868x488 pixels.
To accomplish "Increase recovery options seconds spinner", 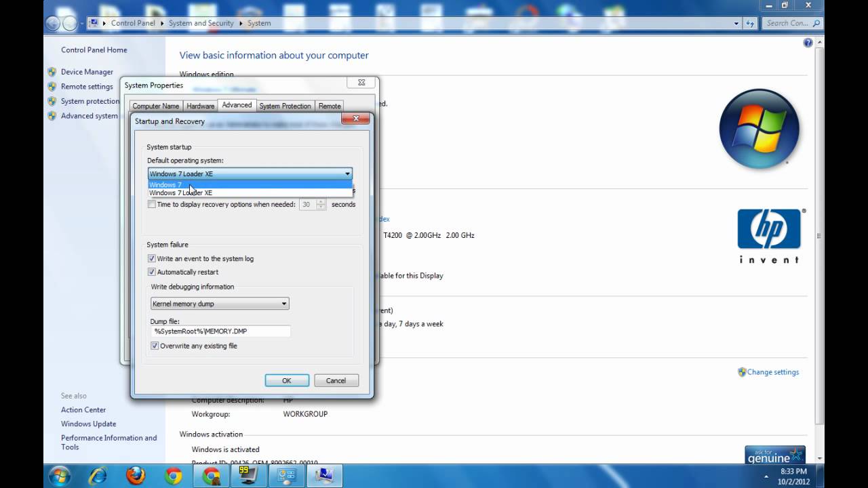I will pyautogui.click(x=321, y=201).
